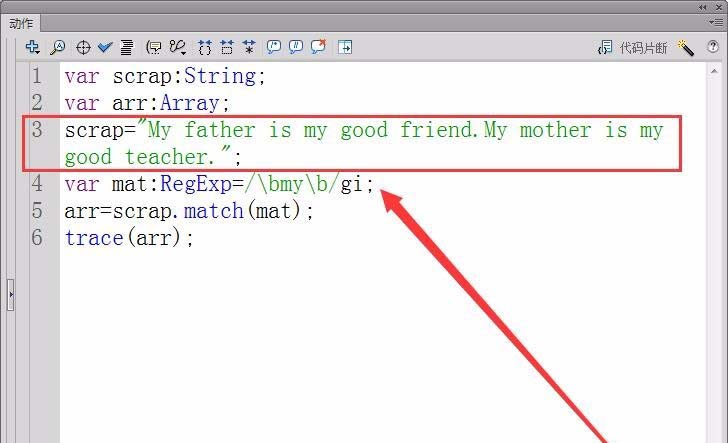The height and width of the screenshot is (443, 728).
Task: Click the scrollbar up arrow
Action: click(714, 71)
